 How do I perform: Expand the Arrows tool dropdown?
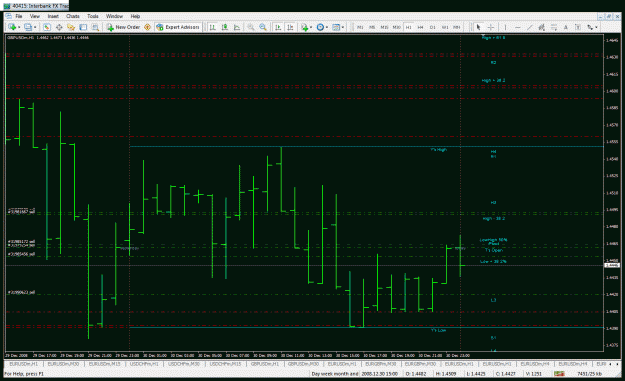tap(596, 27)
